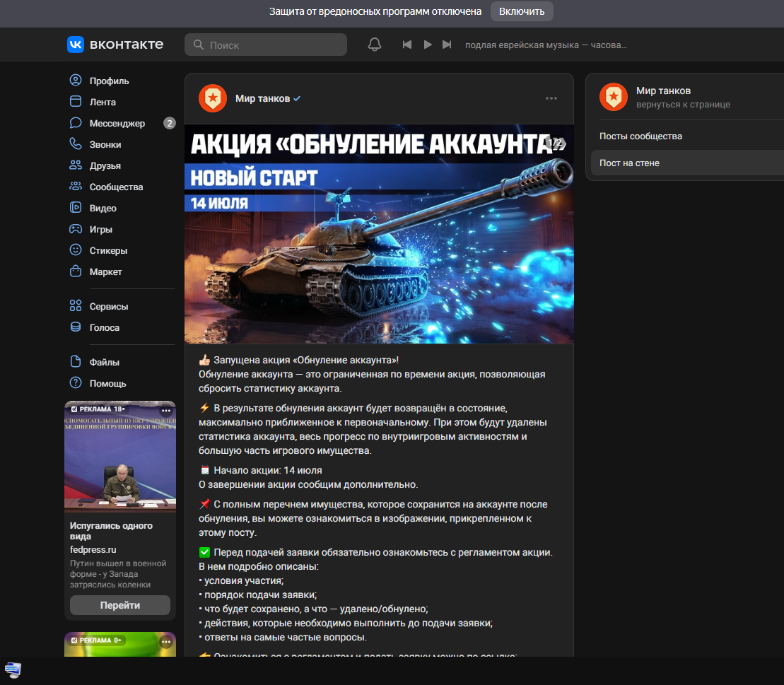Skip to previous track in player
This screenshot has height=685, width=784.
[x=407, y=45]
